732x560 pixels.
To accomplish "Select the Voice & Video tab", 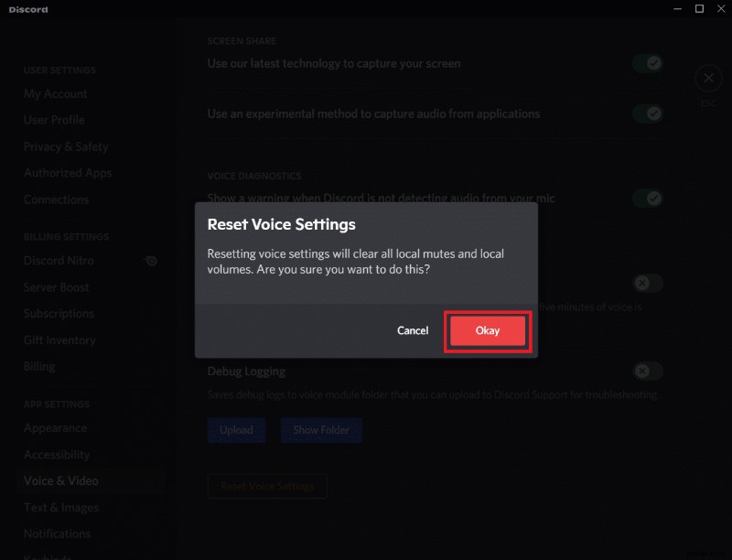I will (x=60, y=480).
